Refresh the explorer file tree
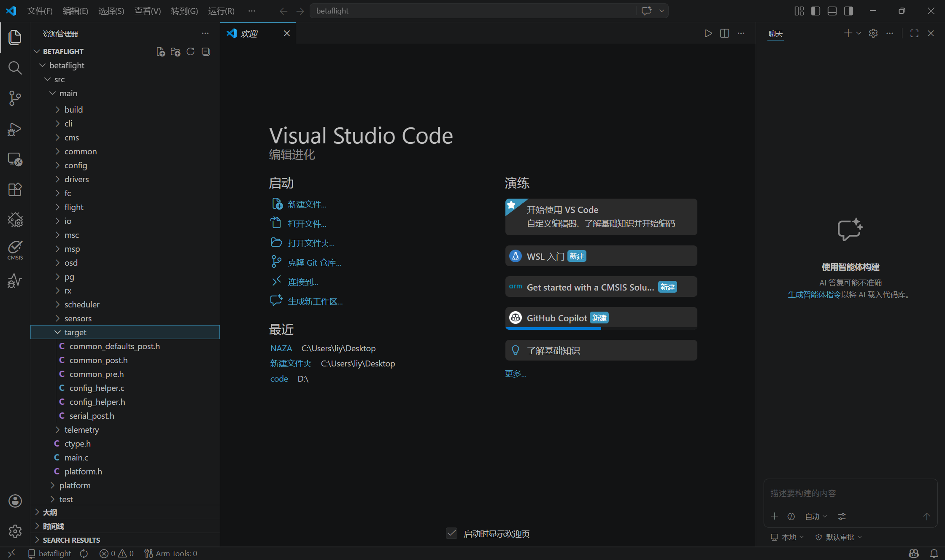Screen dimensions: 945x560 [191, 51]
